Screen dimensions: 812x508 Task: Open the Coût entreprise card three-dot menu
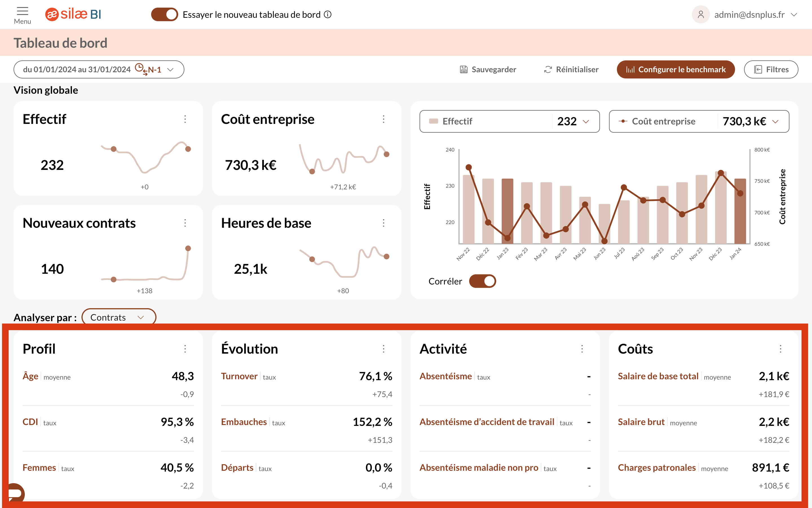click(x=383, y=119)
